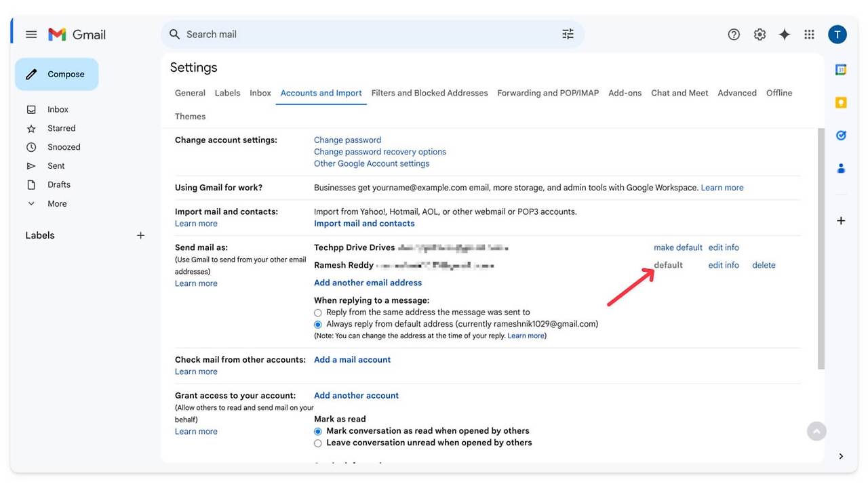Open the Advanced tab
This screenshot has width=868, height=488.
click(737, 93)
